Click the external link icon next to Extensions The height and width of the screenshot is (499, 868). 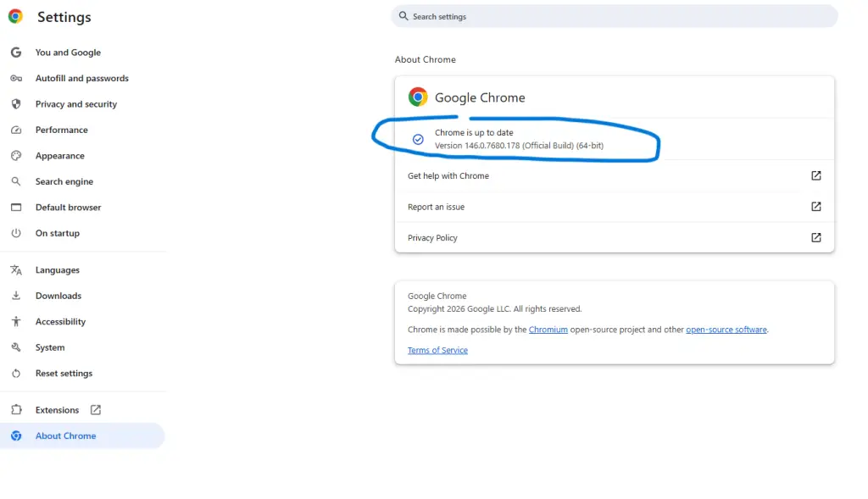point(95,410)
